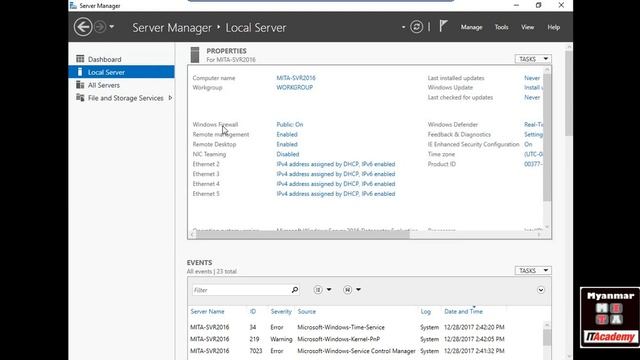Click Remote Desktop Enabled link
This screenshot has width=640, height=360.
tap(287, 144)
